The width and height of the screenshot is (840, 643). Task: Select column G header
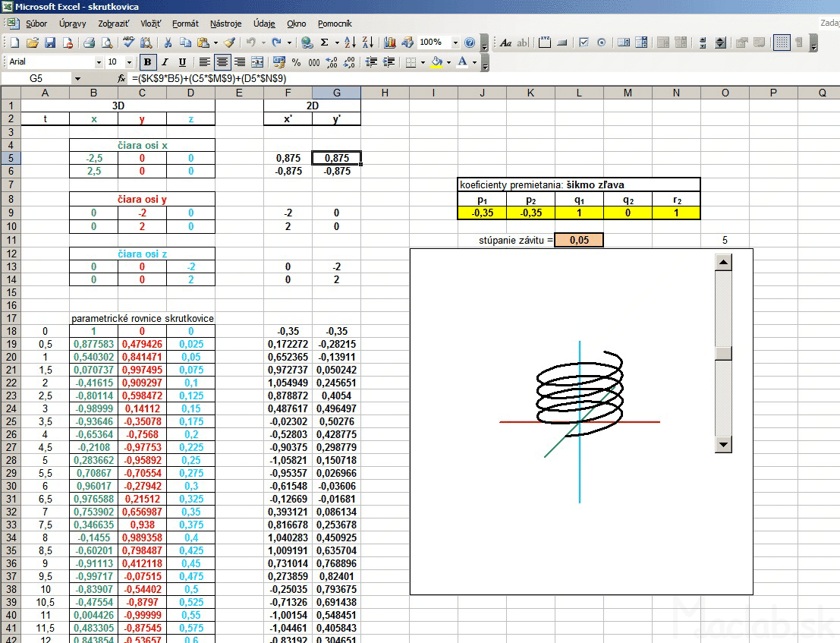(336, 93)
